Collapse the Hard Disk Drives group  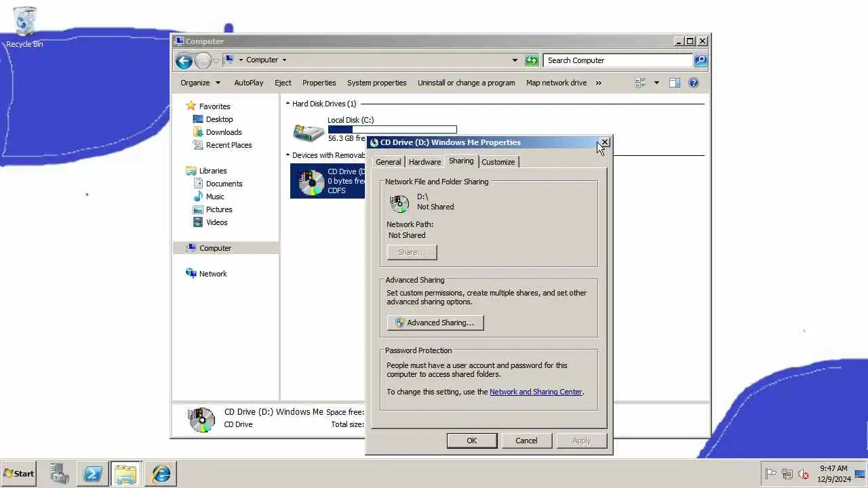[288, 104]
